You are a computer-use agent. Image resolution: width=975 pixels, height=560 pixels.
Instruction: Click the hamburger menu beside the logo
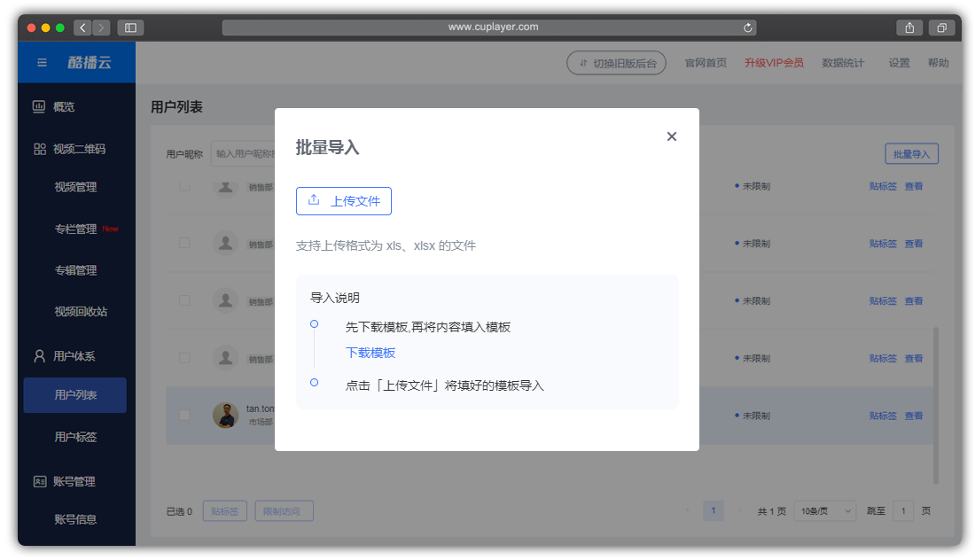[40, 62]
